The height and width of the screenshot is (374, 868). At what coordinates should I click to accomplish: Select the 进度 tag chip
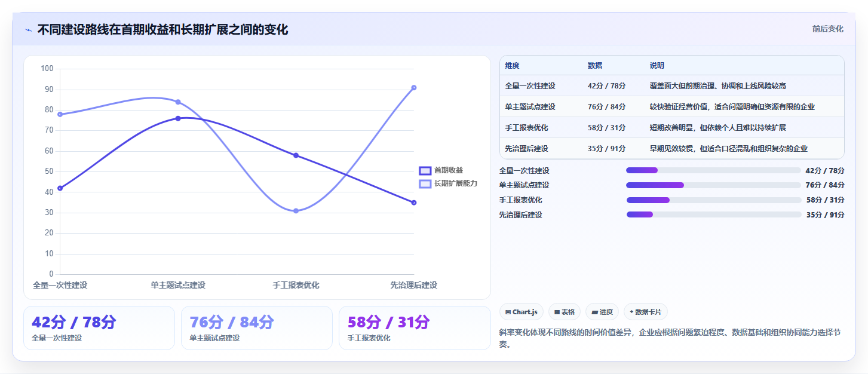(x=602, y=312)
